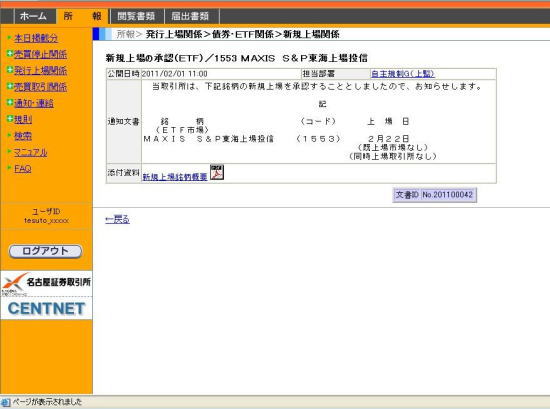This screenshot has width=550, height=409.
Task: Open the 通知・連絡 sidebar link
Action: pos(34,103)
